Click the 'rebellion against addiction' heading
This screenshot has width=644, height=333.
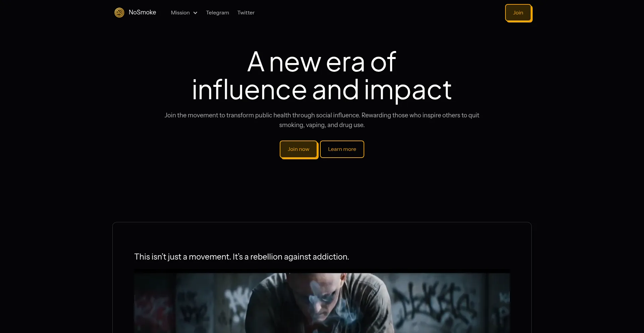[241, 257]
